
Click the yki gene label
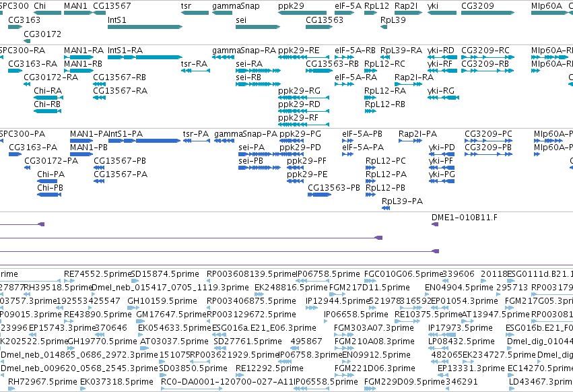click(x=433, y=6)
